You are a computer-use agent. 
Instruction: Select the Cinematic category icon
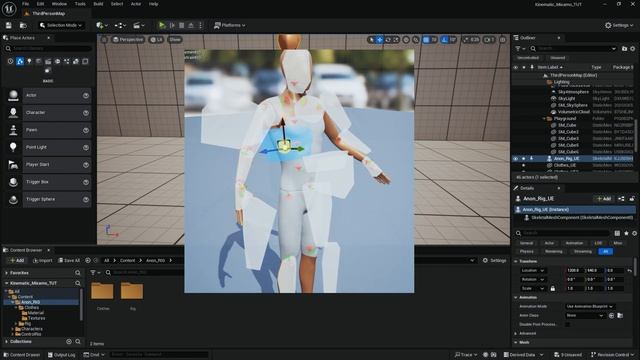(48, 61)
